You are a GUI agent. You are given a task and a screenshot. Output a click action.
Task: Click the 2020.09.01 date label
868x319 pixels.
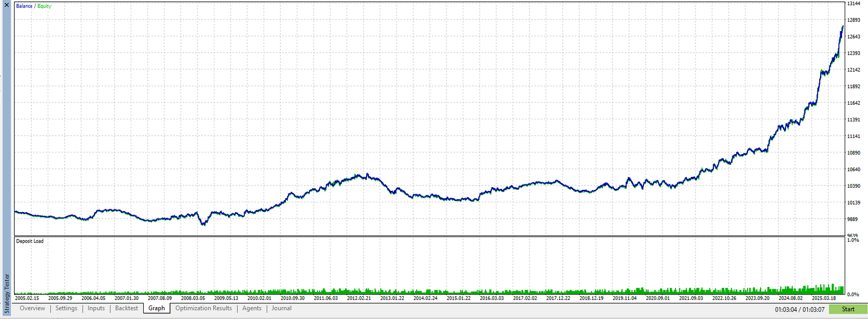(x=658, y=298)
